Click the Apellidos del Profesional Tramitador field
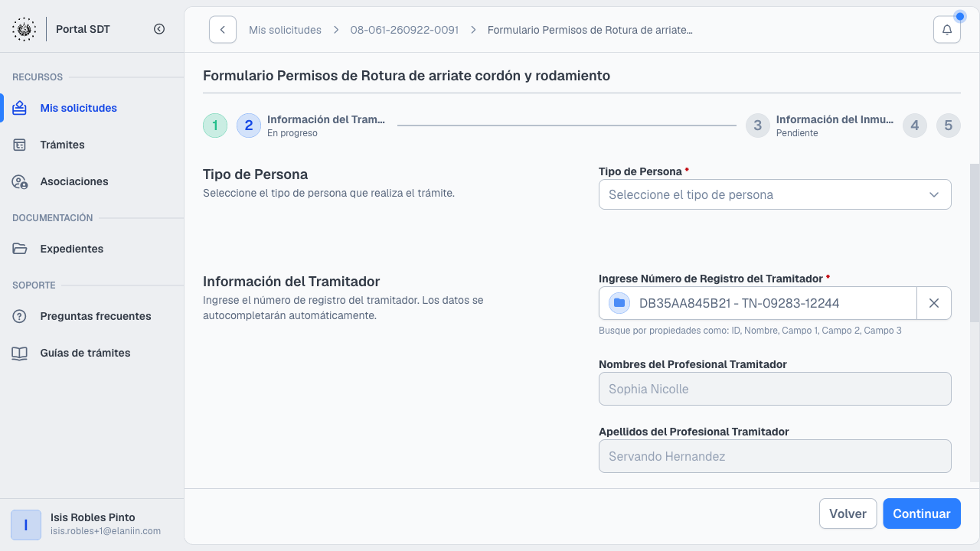980x551 pixels. point(775,456)
